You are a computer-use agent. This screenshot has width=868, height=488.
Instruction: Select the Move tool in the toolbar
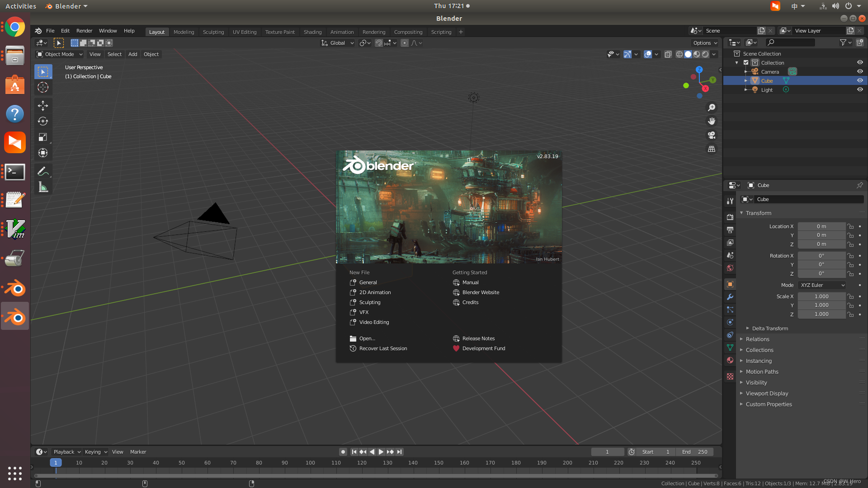[43, 106]
